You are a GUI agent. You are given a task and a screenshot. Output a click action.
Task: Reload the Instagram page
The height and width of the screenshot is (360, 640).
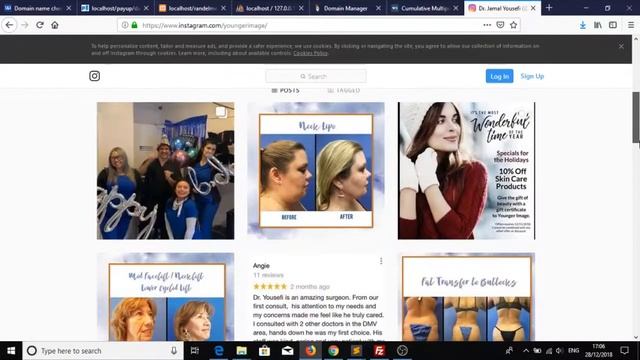point(40,25)
